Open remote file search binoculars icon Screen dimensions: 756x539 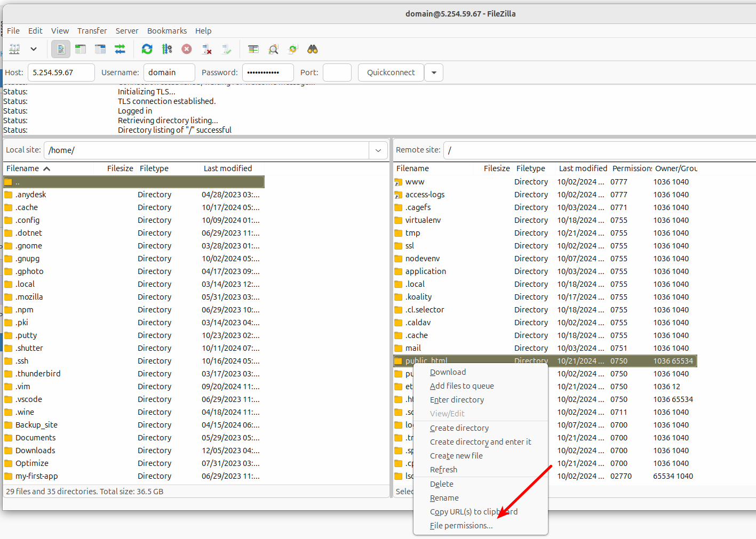tap(313, 49)
